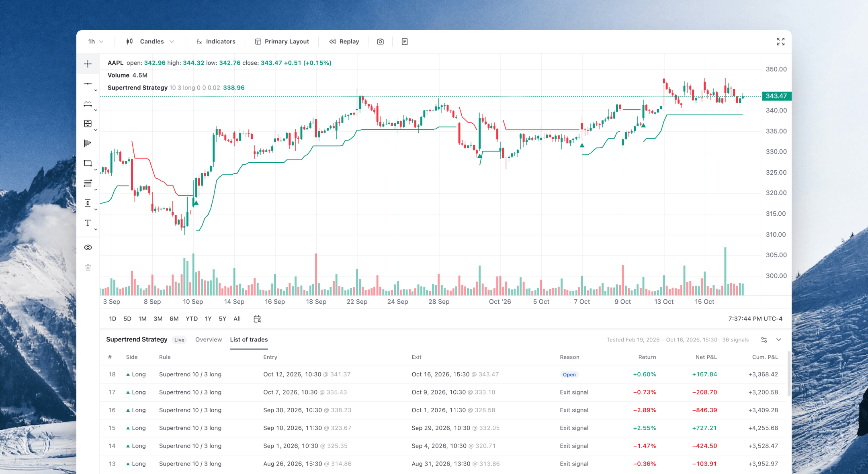The height and width of the screenshot is (474, 868).
Task: Open the Indicators menu
Action: (216, 41)
